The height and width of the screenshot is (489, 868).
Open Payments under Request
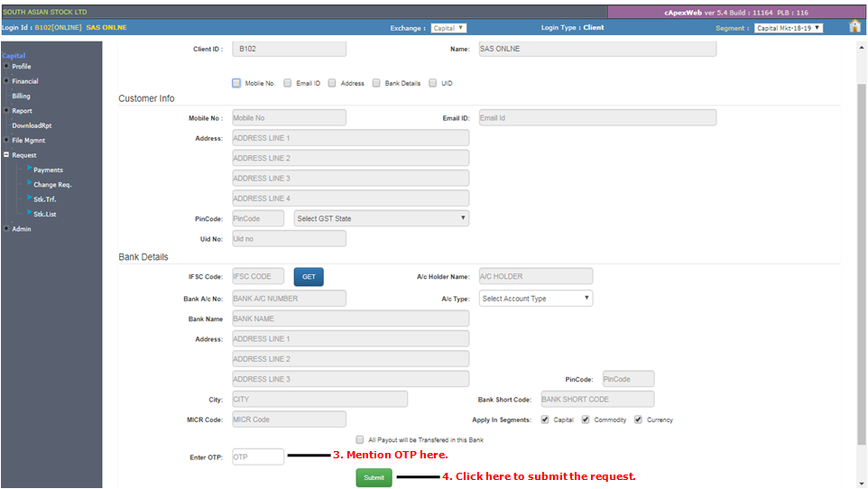(48, 170)
